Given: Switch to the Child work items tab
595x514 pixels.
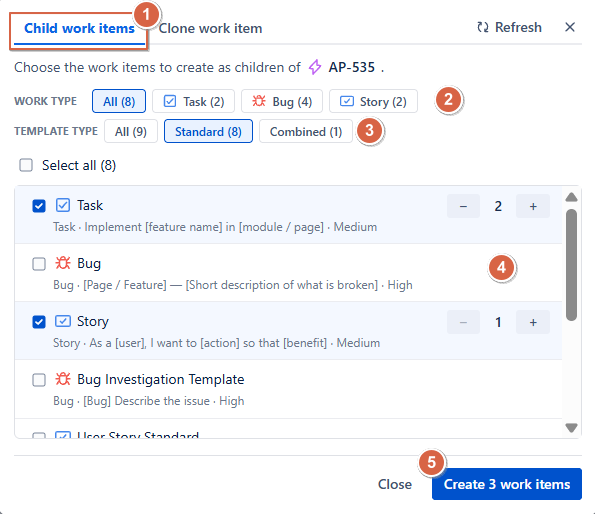Looking at the screenshot, I should (x=79, y=28).
